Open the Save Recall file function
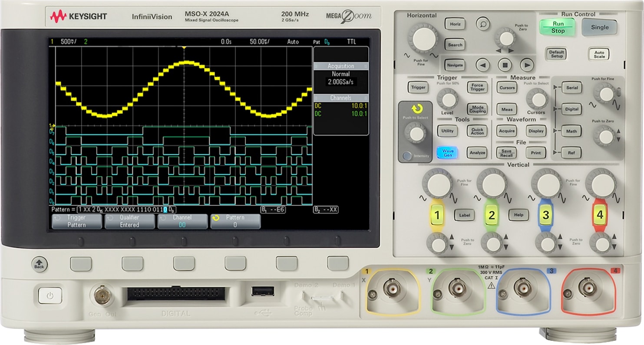The height and width of the screenshot is (345, 644). 506,153
